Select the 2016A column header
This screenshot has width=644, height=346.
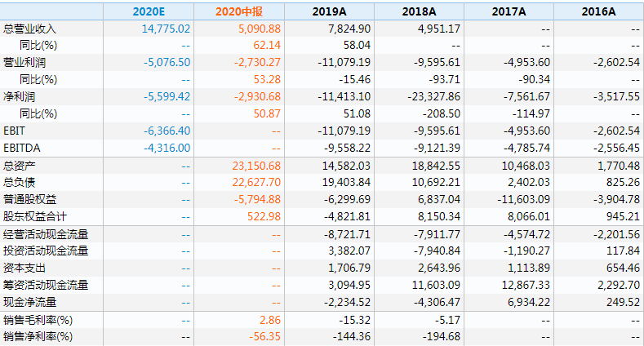(599, 11)
